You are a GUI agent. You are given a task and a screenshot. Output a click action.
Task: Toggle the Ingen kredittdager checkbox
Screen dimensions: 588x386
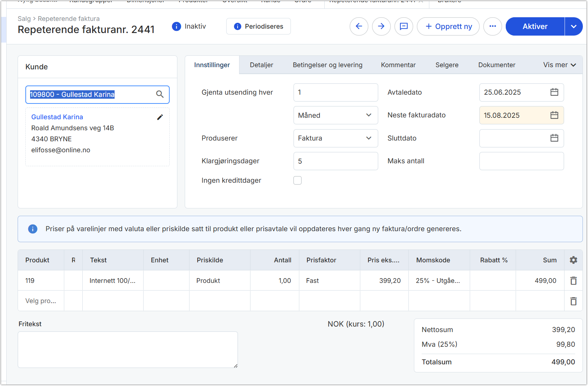pos(297,181)
